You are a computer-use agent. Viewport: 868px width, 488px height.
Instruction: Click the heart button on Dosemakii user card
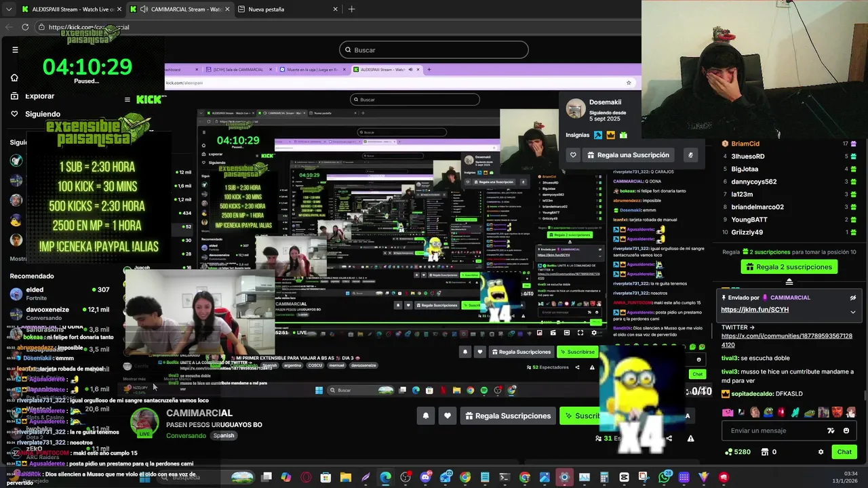[573, 155]
